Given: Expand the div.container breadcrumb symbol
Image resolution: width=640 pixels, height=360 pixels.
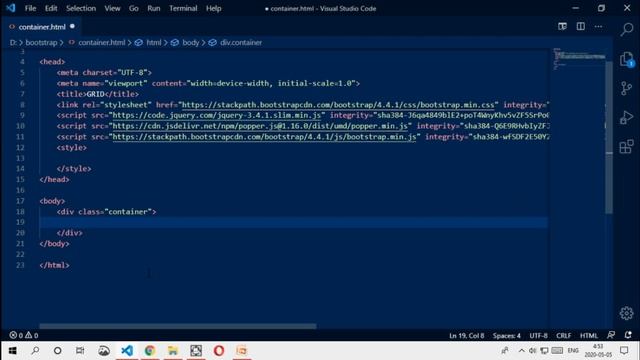Looking at the screenshot, I should tap(241, 42).
